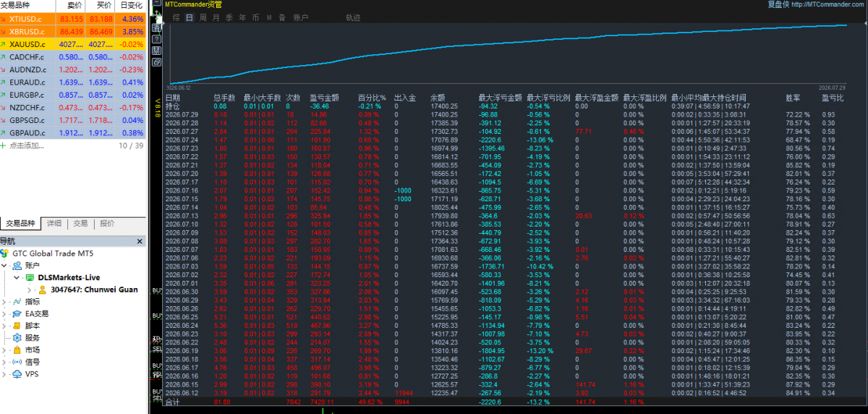The height and width of the screenshot is (414, 868).
Task: Select the 日 daily period tab
Action: point(190,17)
